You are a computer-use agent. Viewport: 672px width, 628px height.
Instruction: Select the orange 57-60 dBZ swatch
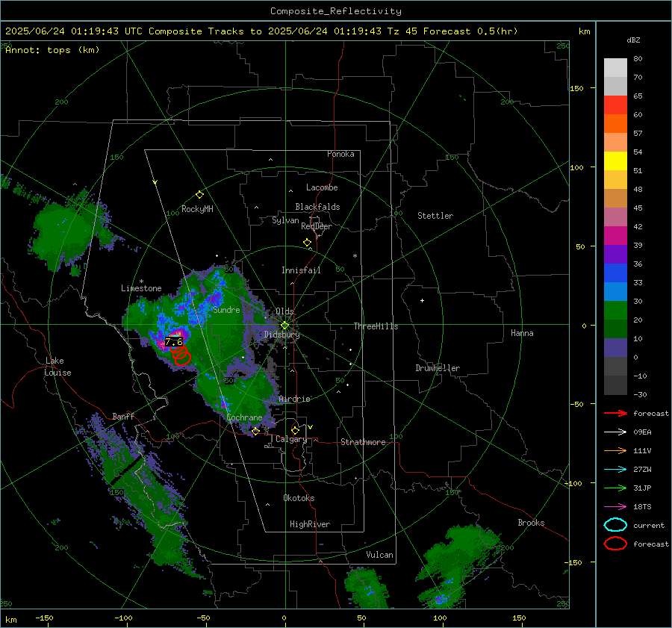click(x=615, y=124)
